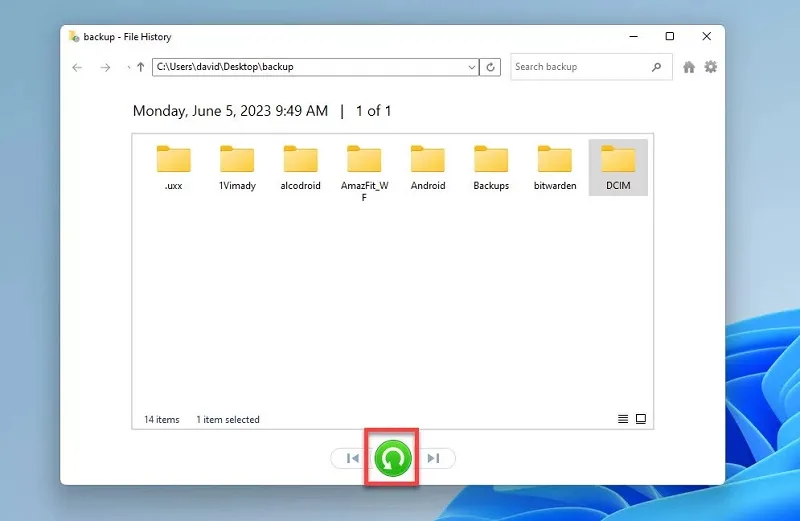Navigate back with left arrow

click(x=77, y=67)
